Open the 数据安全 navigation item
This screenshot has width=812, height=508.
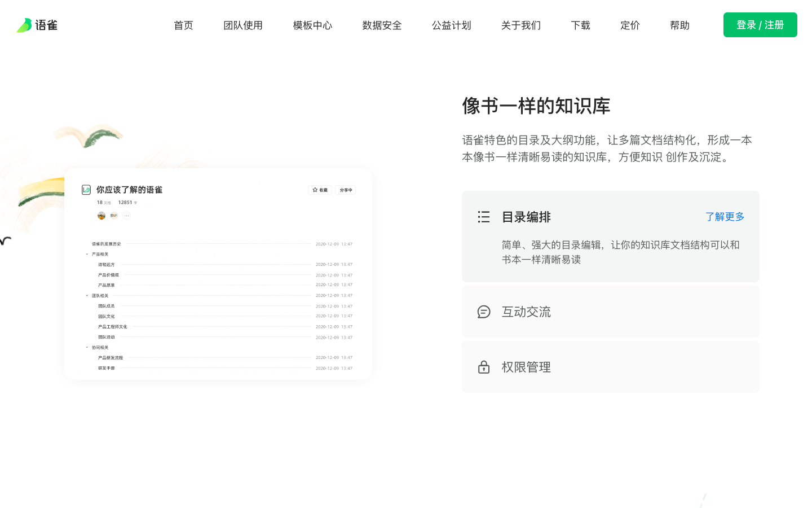[x=382, y=25]
